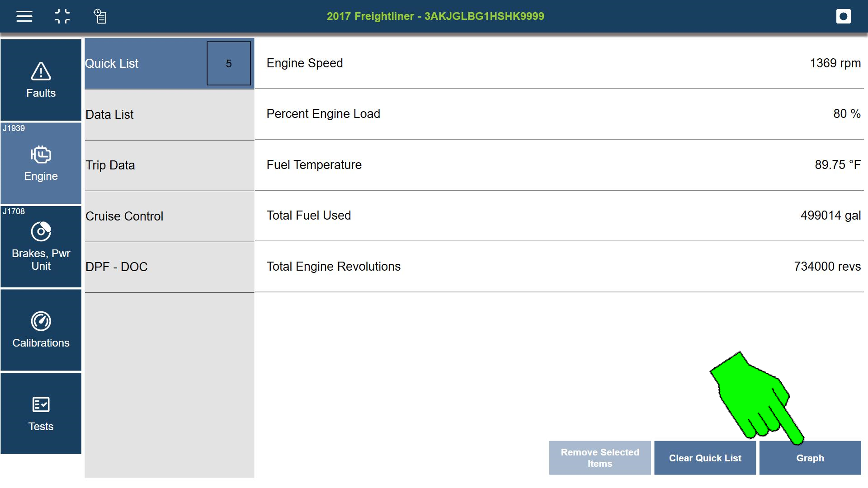Open J1708 Brakes, Pwr Unit
This screenshot has height=488, width=868.
click(x=41, y=246)
